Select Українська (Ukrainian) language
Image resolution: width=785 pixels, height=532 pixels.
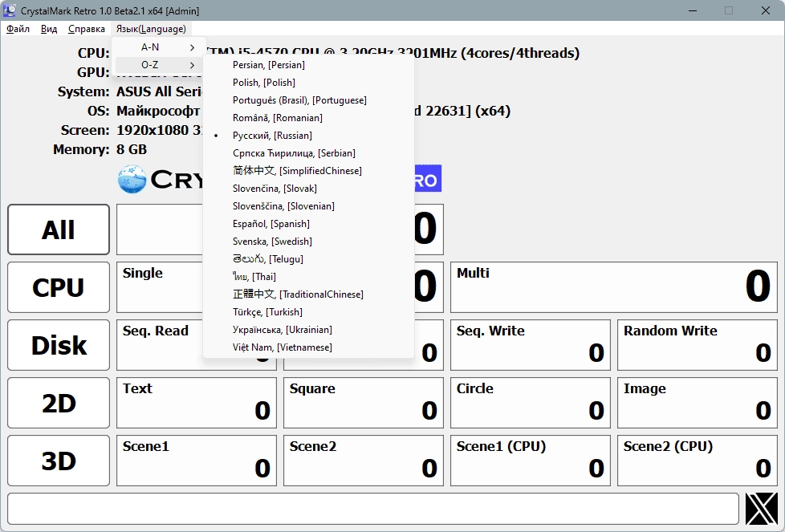coord(308,330)
